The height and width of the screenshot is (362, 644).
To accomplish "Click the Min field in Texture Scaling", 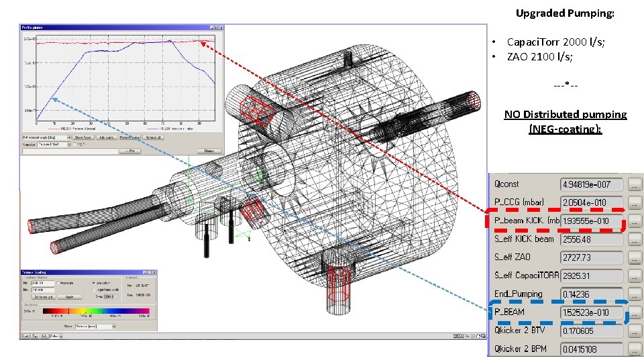I will pos(43,283).
